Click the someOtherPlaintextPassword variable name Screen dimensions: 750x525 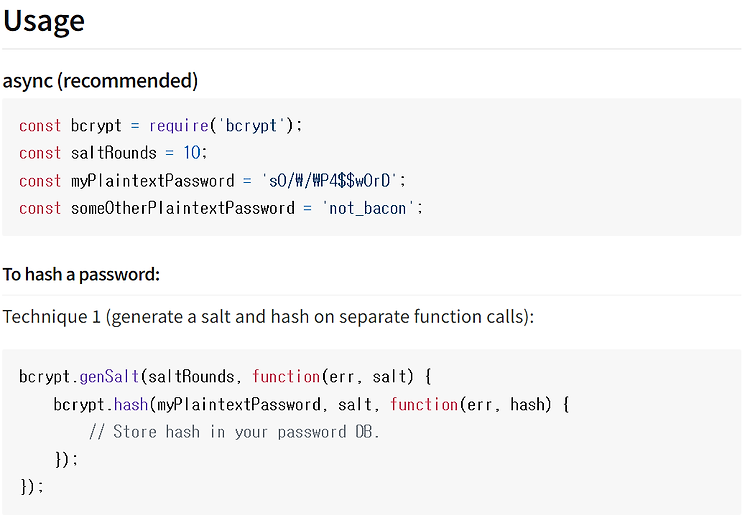pos(183,208)
